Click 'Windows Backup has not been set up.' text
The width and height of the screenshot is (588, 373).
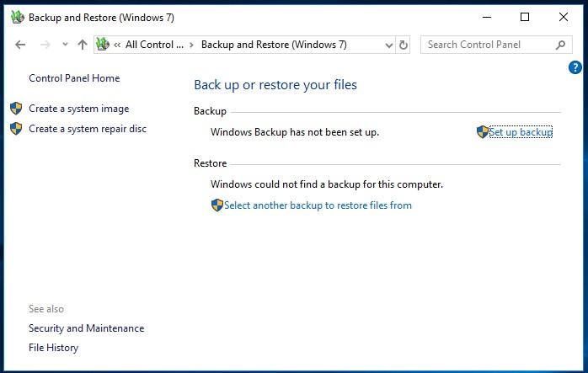(295, 132)
